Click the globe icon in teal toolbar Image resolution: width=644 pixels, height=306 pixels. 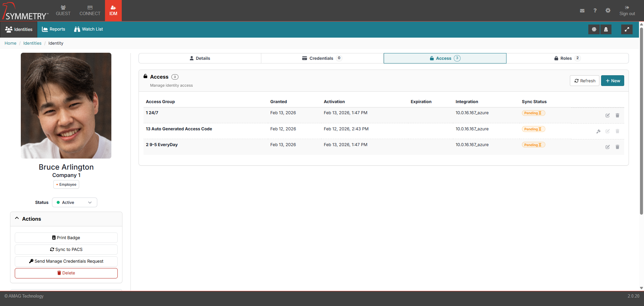click(x=594, y=30)
